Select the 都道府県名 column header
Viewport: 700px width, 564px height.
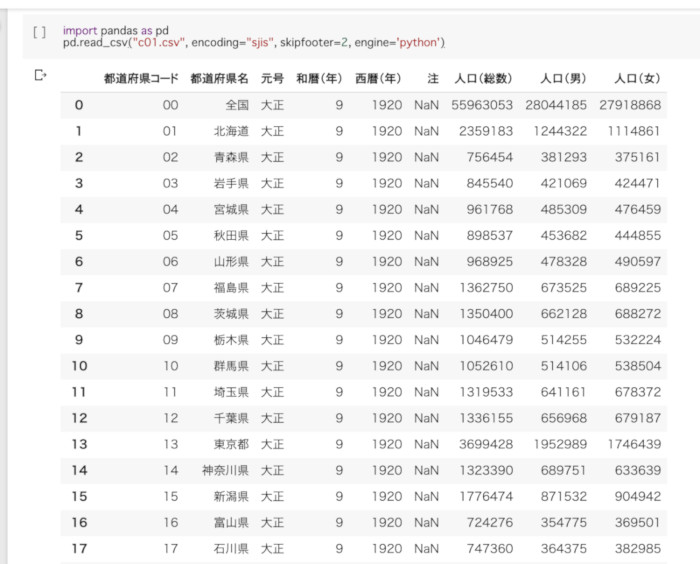coord(219,79)
